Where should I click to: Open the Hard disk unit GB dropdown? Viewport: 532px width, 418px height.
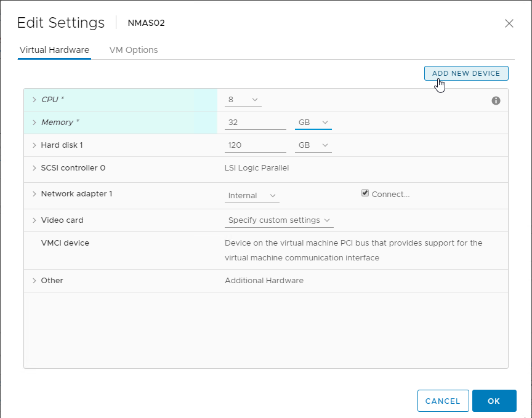click(x=313, y=145)
